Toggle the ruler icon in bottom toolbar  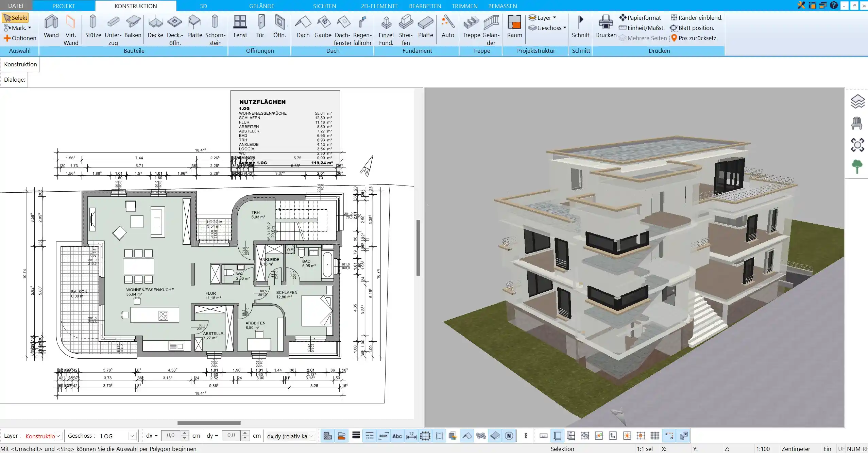point(544,436)
